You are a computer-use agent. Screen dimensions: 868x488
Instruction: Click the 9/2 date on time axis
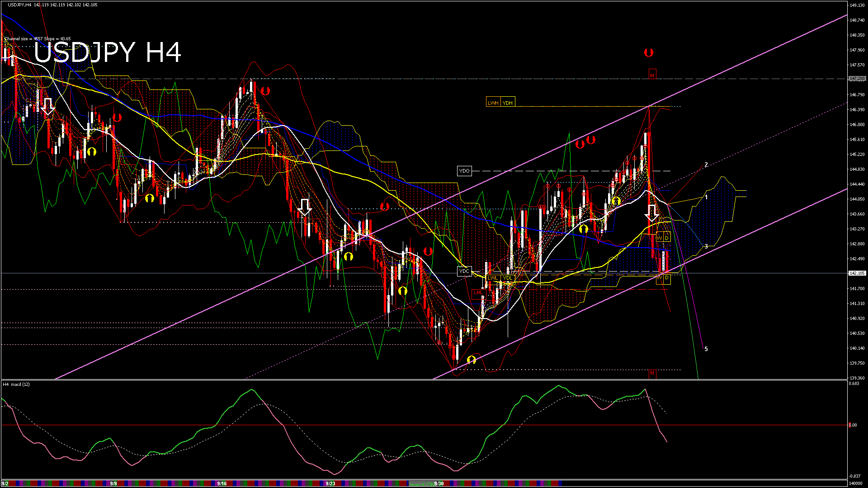5,483
